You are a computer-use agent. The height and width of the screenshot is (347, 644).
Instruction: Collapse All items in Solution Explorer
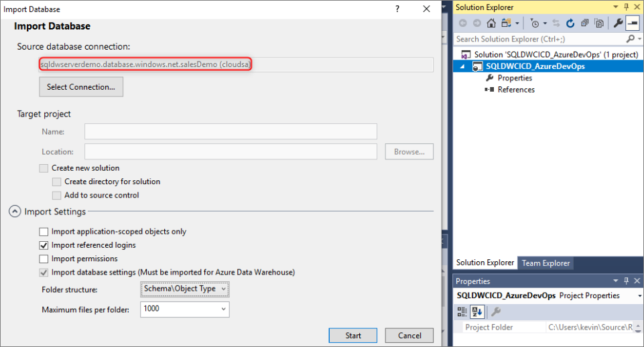[585, 23]
